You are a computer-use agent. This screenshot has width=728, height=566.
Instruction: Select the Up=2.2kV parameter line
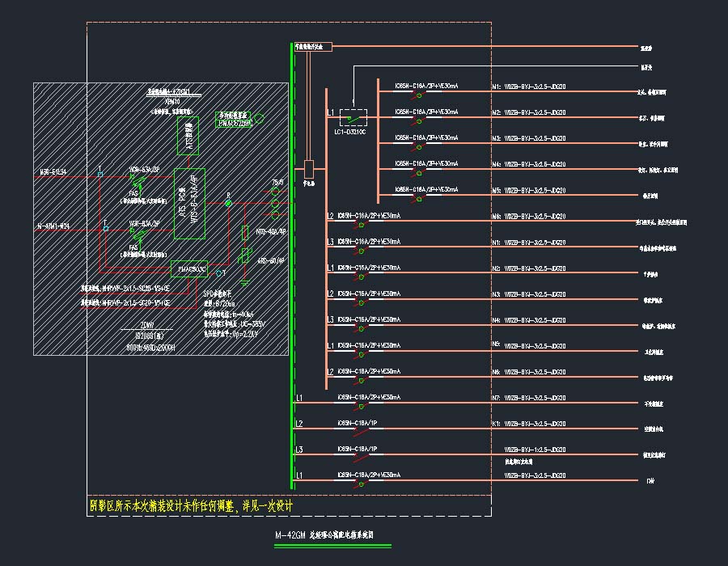point(231,334)
